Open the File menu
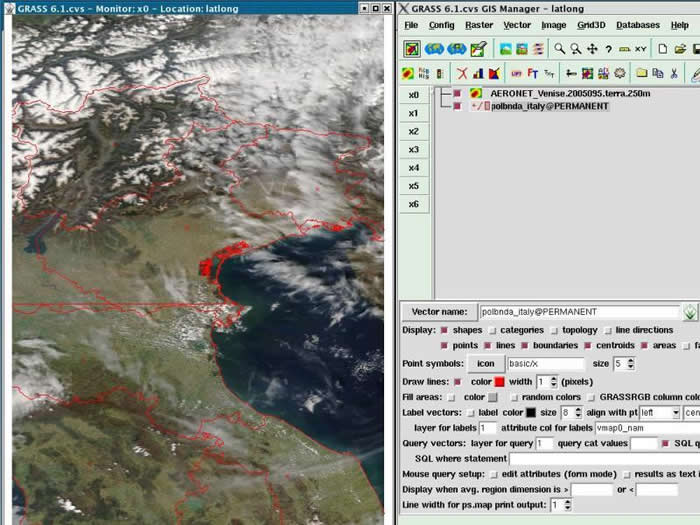The width and height of the screenshot is (700, 525). pyautogui.click(x=411, y=25)
